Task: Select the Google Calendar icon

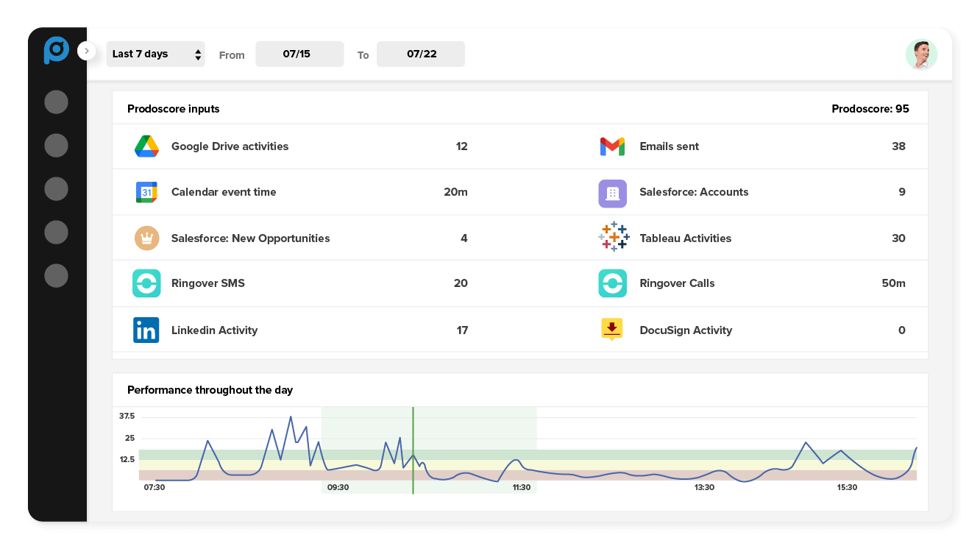Action: tap(146, 191)
